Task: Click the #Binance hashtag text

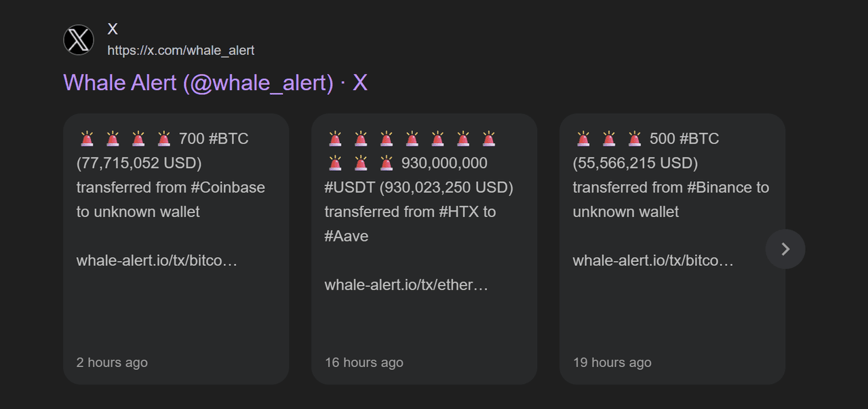Action: (x=719, y=187)
